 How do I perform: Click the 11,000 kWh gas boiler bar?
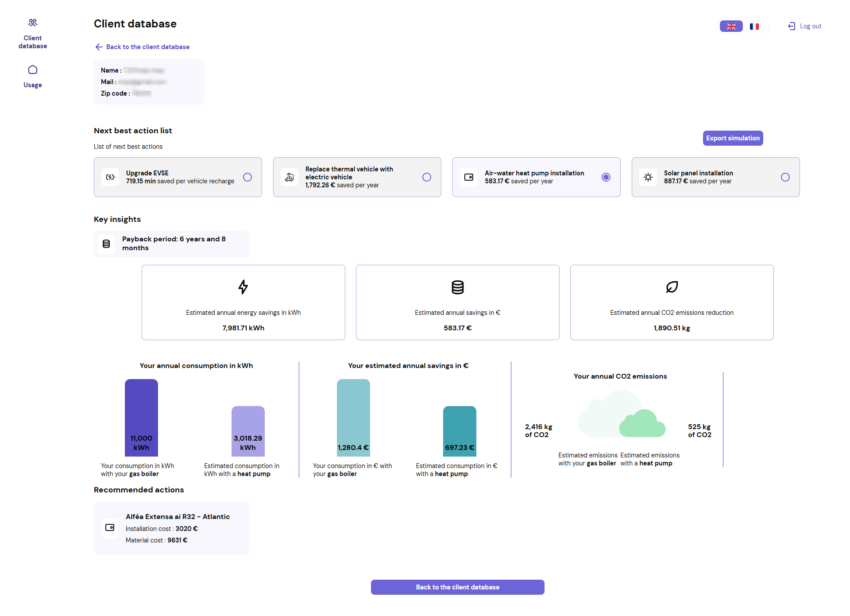point(141,418)
